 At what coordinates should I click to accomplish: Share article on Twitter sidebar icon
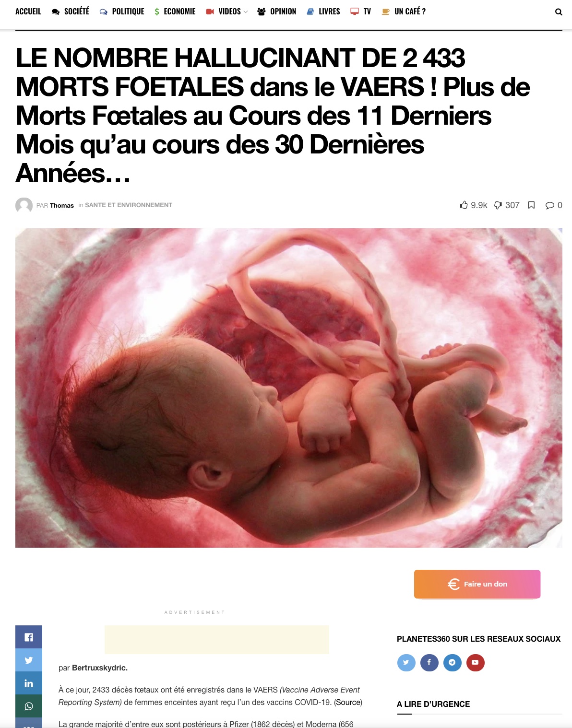(x=29, y=660)
